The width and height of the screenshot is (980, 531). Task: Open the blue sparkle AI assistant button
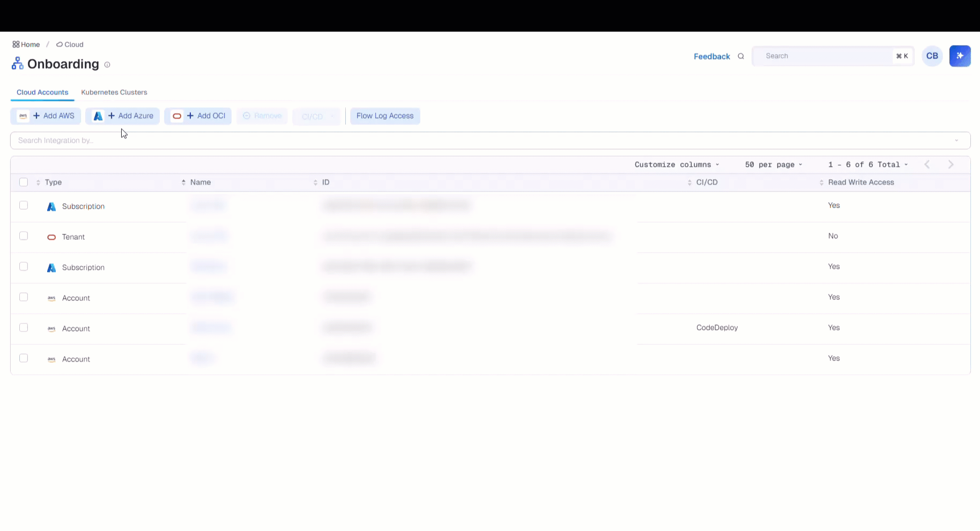(960, 56)
